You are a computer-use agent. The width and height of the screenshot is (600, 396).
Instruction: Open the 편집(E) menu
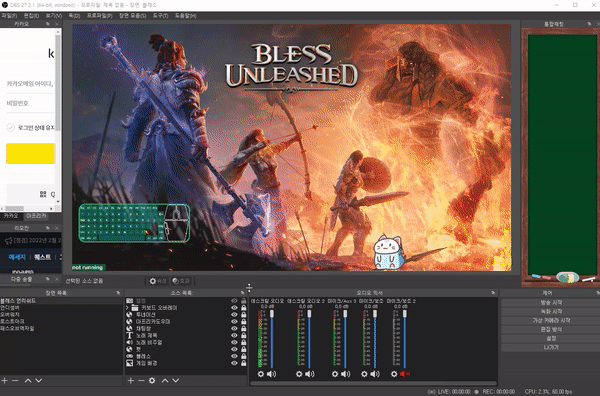point(31,16)
